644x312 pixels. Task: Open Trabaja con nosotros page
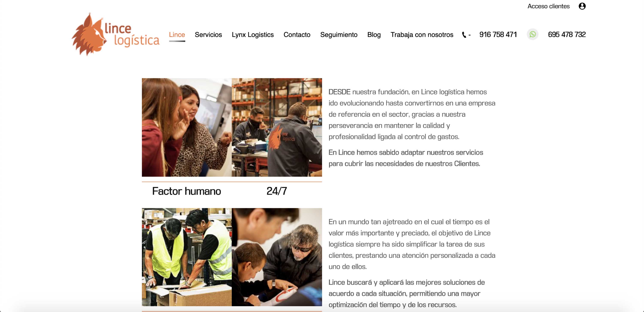[x=422, y=35]
